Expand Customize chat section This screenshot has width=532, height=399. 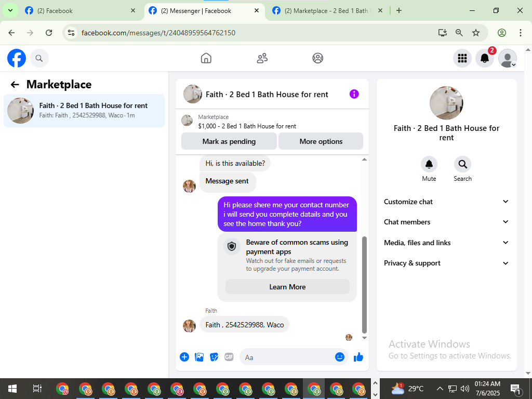click(446, 202)
